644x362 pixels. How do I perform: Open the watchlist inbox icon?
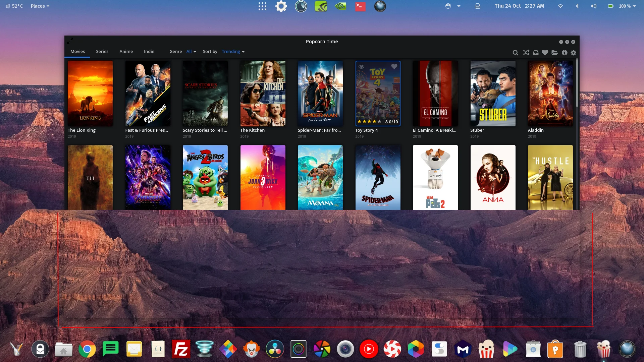point(536,53)
